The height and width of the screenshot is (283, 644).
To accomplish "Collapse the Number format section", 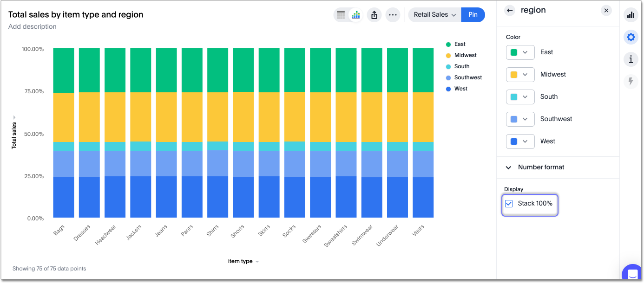I will click(508, 167).
